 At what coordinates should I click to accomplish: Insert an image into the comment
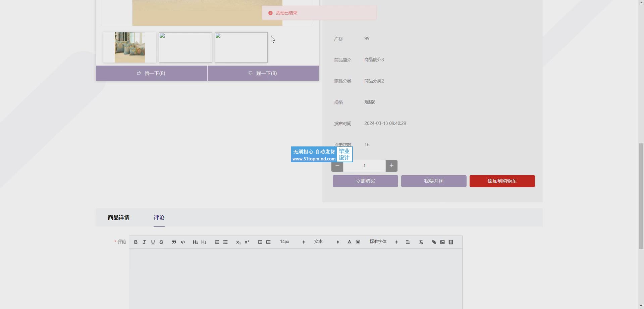(x=442, y=242)
